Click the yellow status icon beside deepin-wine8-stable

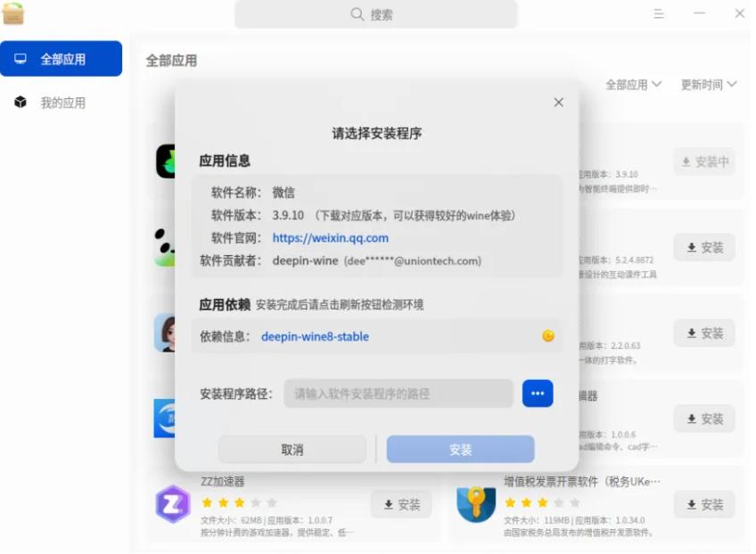pos(550,337)
